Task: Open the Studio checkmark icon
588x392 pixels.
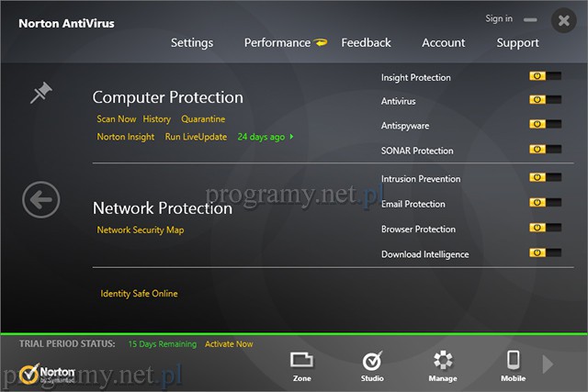Action: (372, 360)
